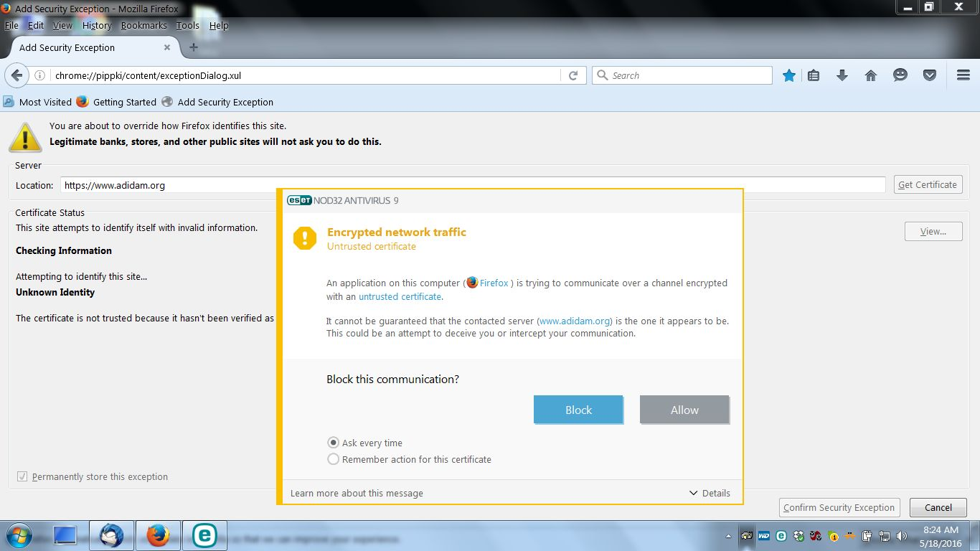980x551 pixels.
Task: Open the 'Add Security Exception' bookmark
Action: 217,102
